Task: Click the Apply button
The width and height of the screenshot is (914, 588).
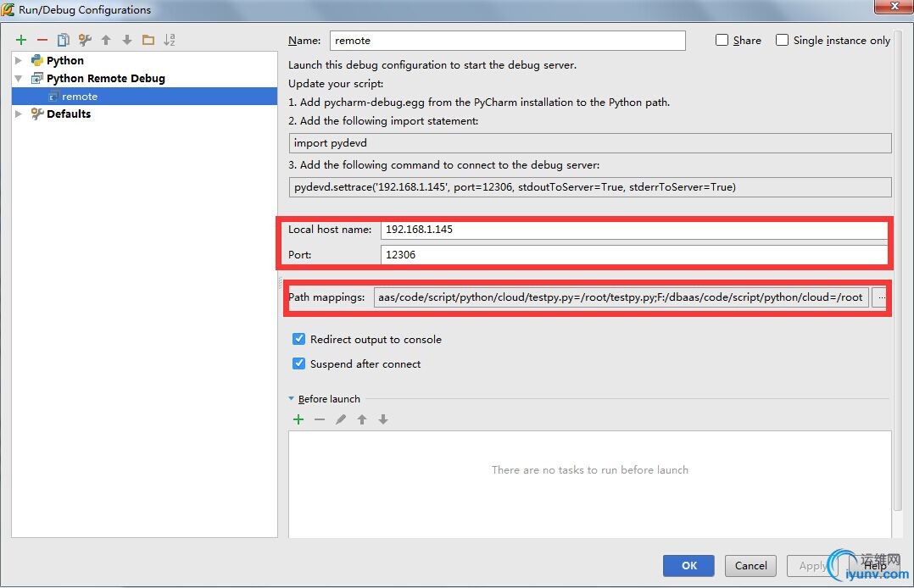Action: coord(812,565)
